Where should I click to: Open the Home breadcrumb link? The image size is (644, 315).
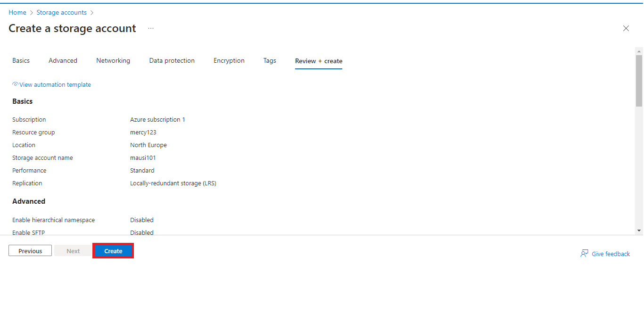(17, 12)
